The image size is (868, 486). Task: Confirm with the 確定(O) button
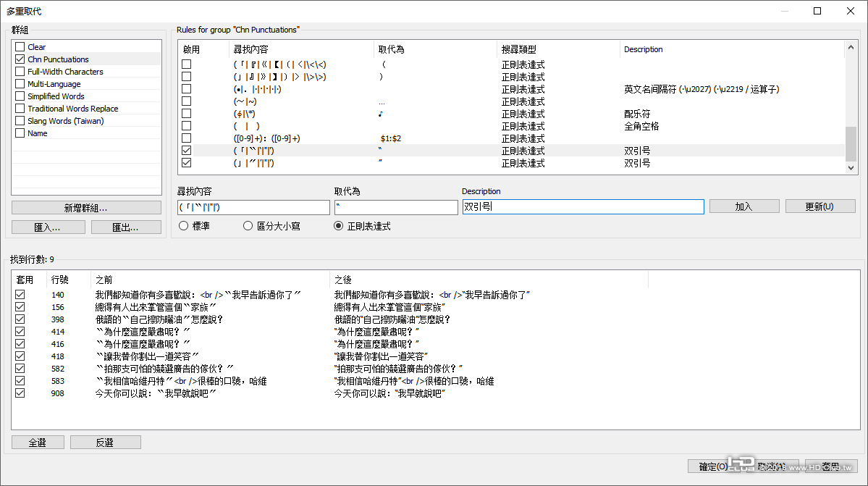[x=713, y=466]
